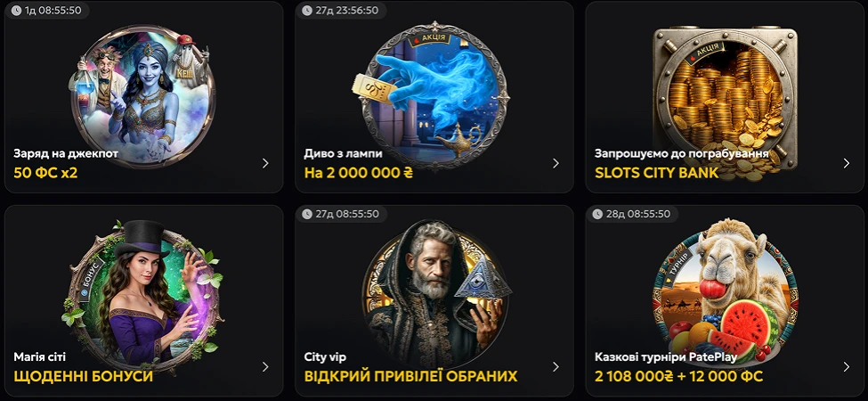Click the clock icon on 27д 23:56:50 timer
The height and width of the screenshot is (401, 868).
(306, 10)
